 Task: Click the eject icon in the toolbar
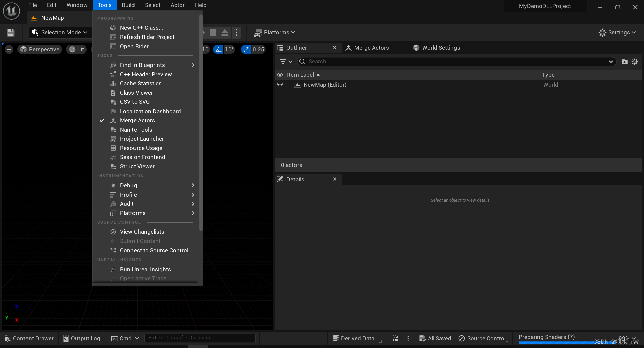(225, 32)
